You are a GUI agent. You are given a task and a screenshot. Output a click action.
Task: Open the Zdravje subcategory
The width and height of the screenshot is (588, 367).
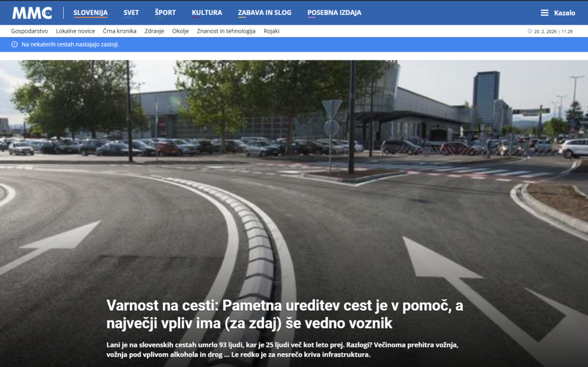click(156, 31)
